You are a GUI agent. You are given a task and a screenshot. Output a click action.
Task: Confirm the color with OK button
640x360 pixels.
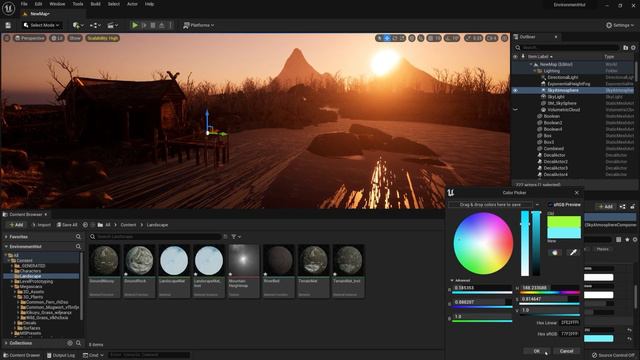click(x=536, y=351)
